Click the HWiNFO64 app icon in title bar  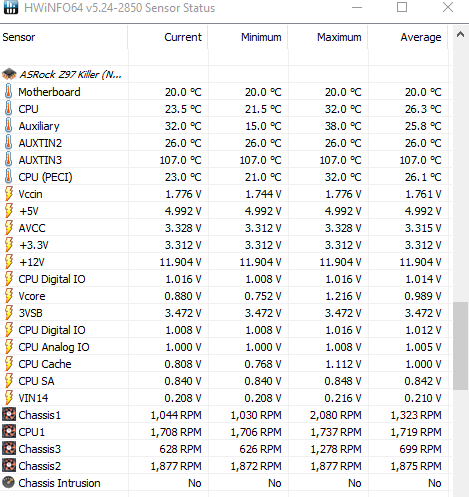tap(11, 7)
